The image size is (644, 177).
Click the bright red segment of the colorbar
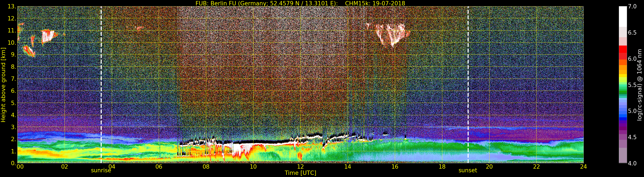click(623, 49)
